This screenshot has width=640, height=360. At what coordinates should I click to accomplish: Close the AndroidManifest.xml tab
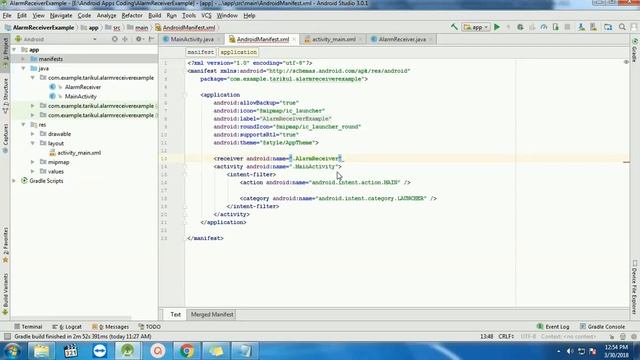point(294,40)
